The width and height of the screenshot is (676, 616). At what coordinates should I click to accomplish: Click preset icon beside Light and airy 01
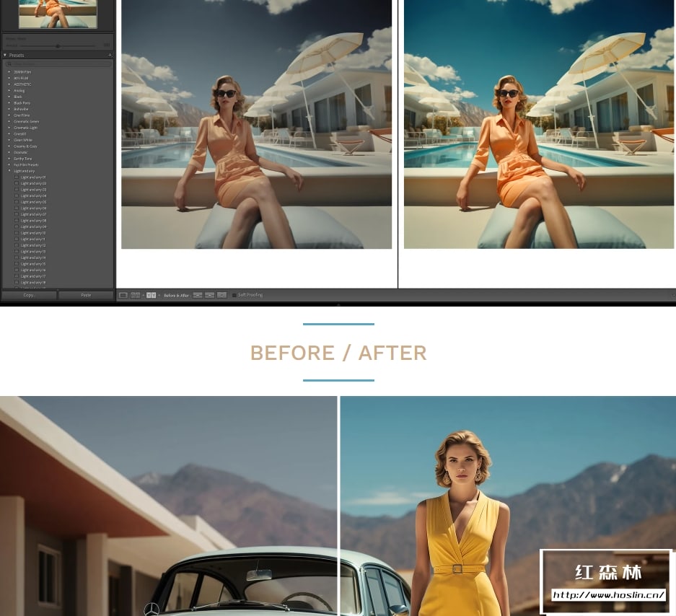tap(17, 177)
